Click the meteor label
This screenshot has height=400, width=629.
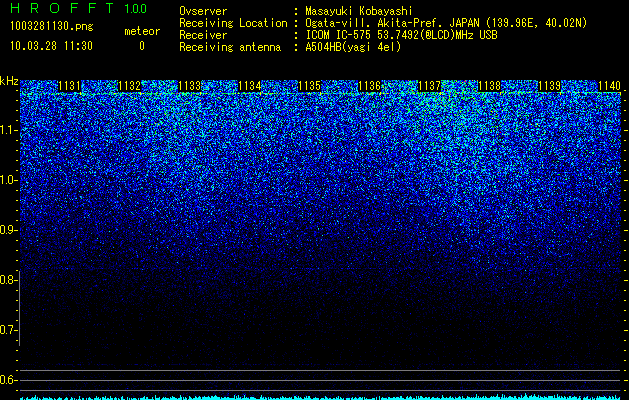pos(142,31)
